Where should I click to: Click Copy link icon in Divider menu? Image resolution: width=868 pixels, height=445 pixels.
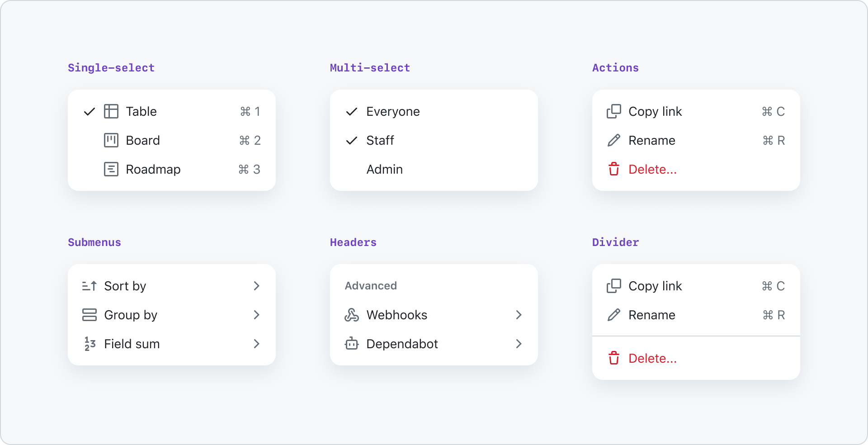pyautogui.click(x=614, y=286)
